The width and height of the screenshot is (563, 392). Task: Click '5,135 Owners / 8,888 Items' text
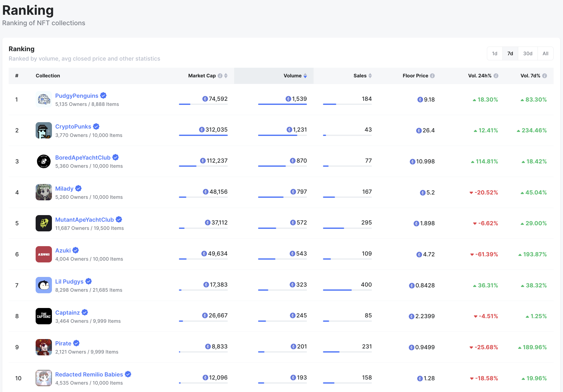[x=87, y=104]
